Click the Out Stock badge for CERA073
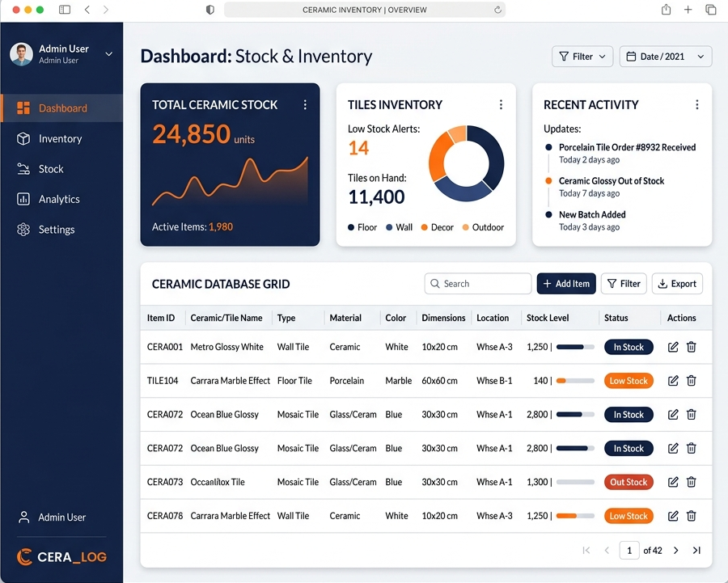 point(629,482)
